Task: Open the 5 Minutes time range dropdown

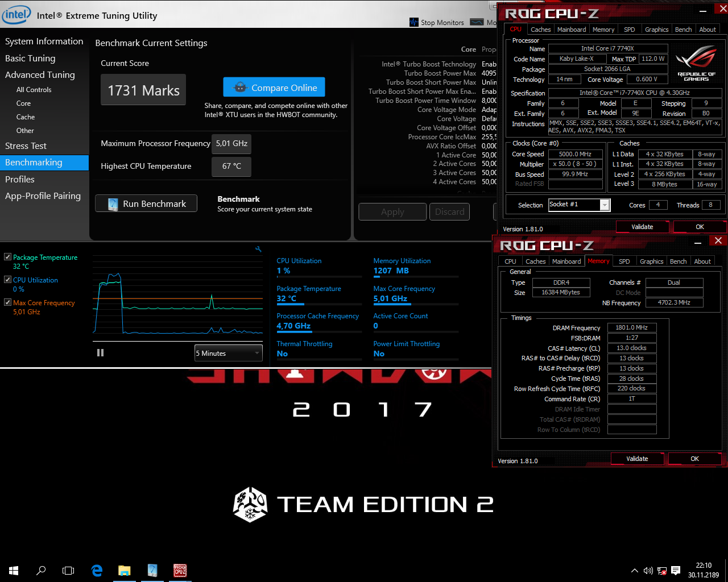Action: point(229,353)
